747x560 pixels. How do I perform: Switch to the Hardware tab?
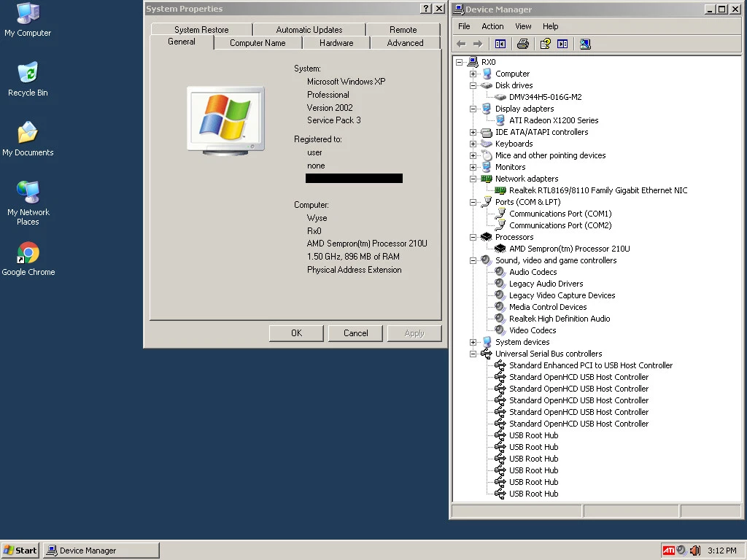point(336,43)
